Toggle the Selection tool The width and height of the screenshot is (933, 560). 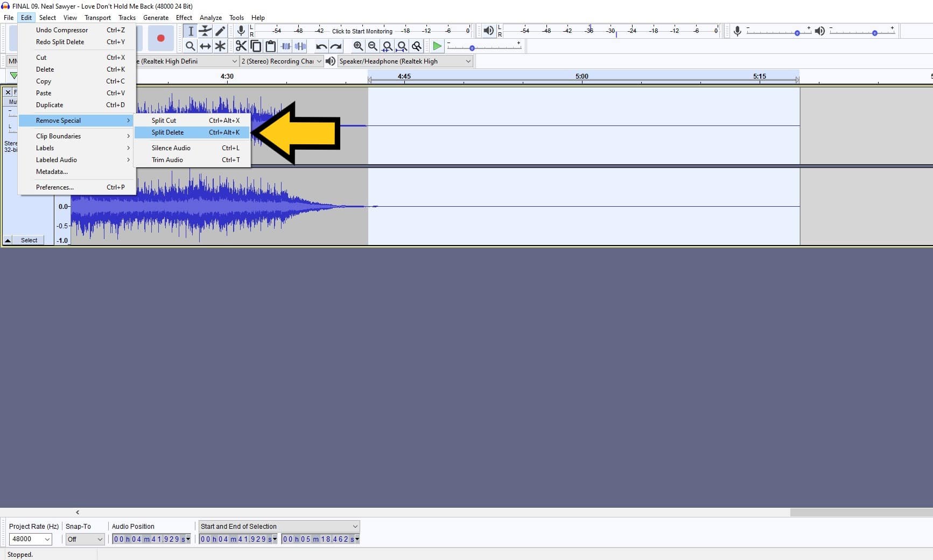point(190,31)
